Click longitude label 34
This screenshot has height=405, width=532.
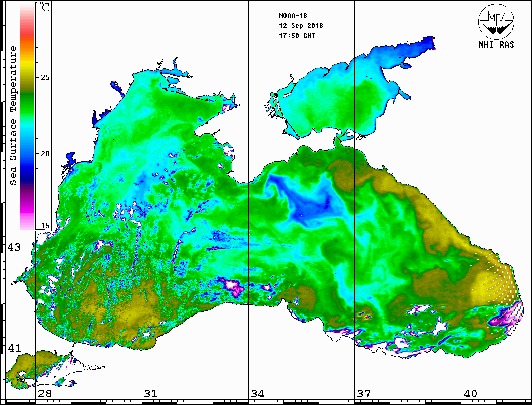pos(257,393)
